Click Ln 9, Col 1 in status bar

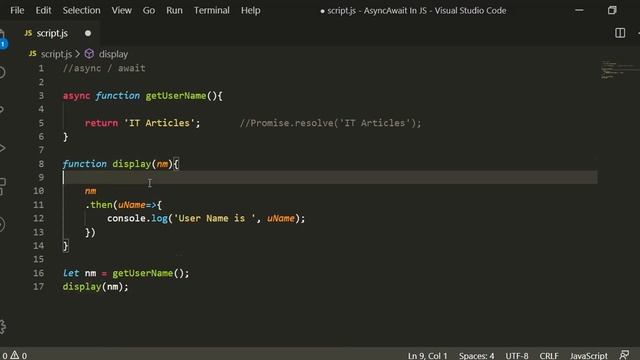[x=427, y=356]
